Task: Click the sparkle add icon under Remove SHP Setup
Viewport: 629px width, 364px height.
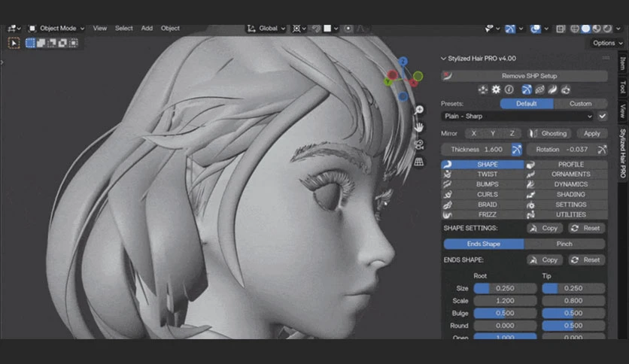Action: click(x=483, y=89)
